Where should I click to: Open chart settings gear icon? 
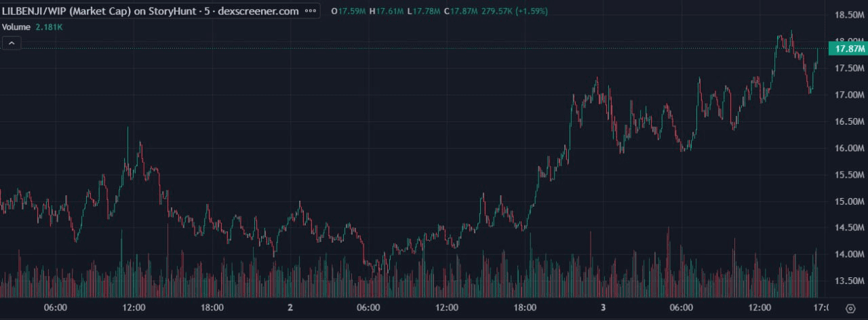click(850, 308)
